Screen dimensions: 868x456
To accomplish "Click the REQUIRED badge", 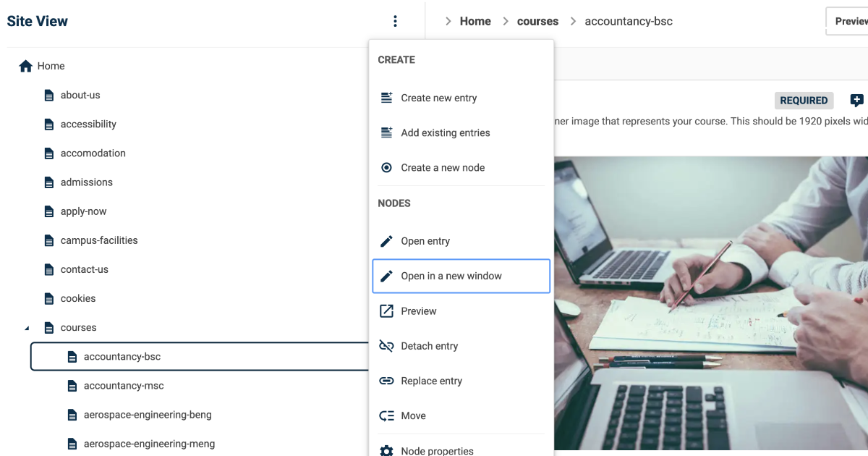I will click(x=804, y=100).
